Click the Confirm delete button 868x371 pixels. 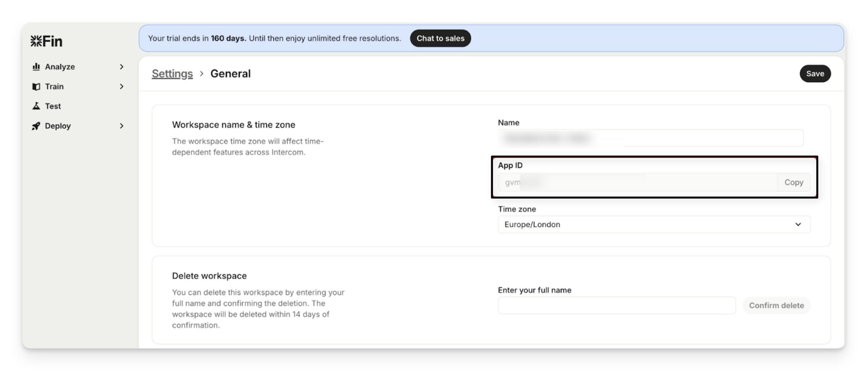[776, 306]
